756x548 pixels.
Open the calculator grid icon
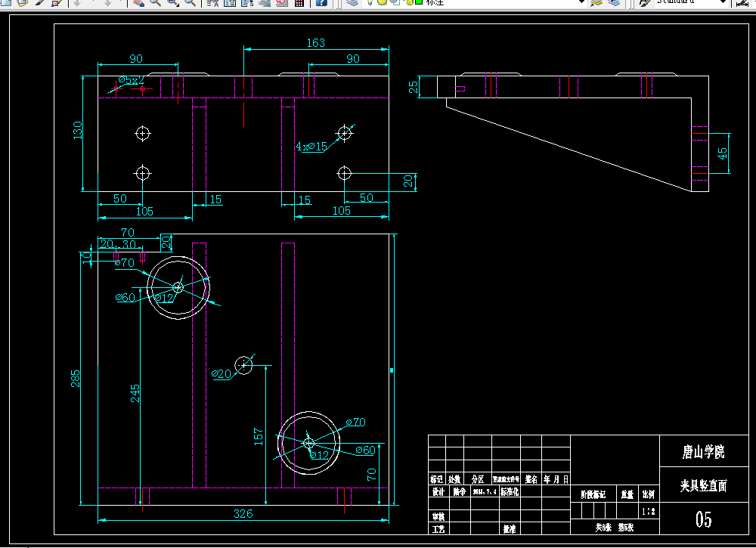point(299,2)
